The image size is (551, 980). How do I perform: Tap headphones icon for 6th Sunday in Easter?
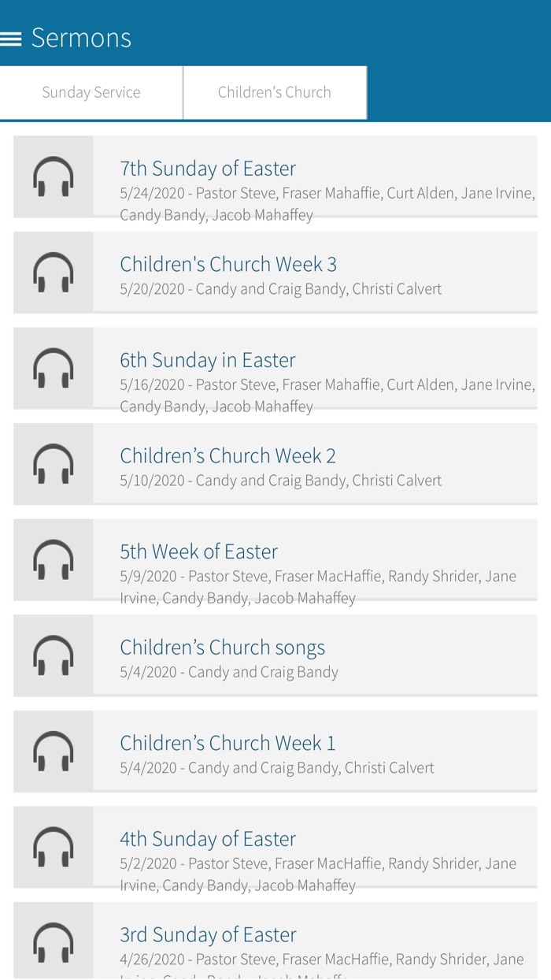pos(54,368)
